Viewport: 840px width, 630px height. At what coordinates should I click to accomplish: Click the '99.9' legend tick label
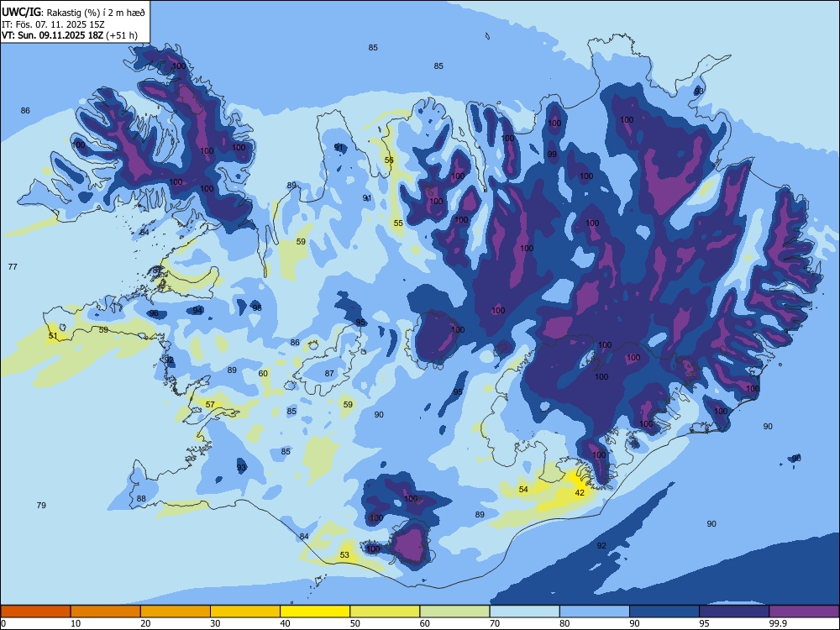[x=777, y=623]
